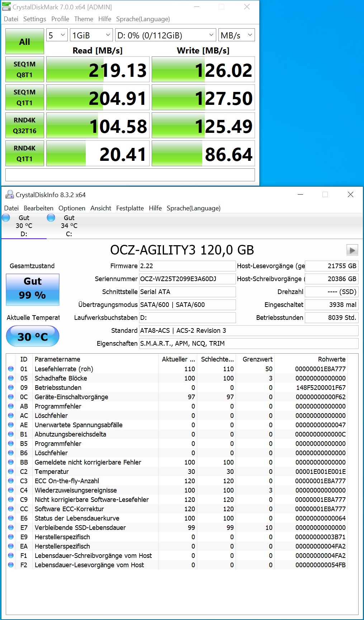Click the status dot for Software ECC-Korrektur
This screenshot has height=620, width=364.
(11, 509)
